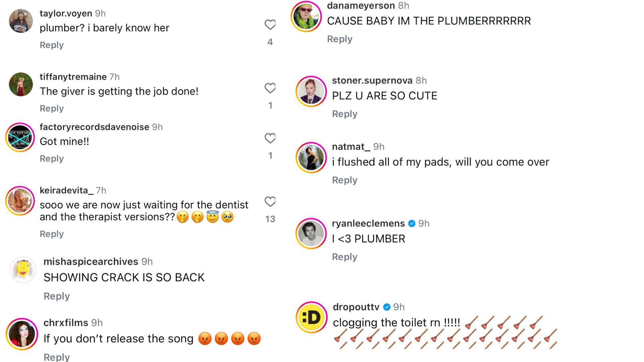Reply to natmat_'s flushed pads comment
The height and width of the screenshot is (362, 644).
[344, 180]
